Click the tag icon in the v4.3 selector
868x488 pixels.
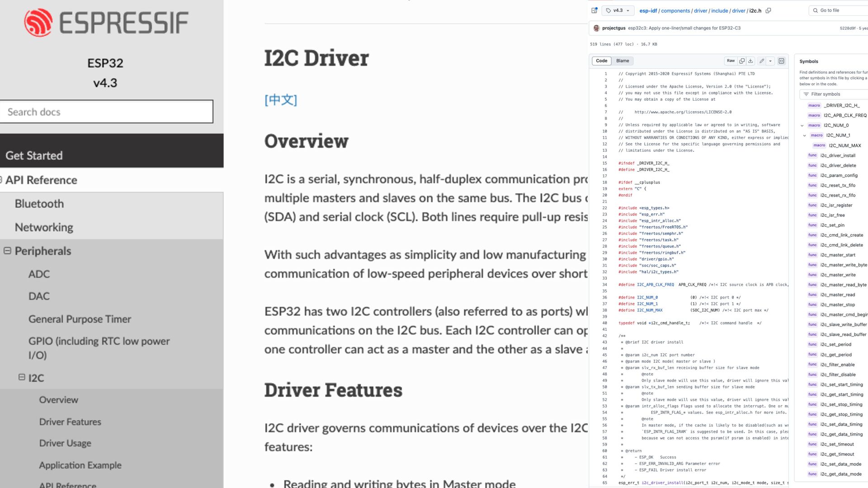pos(609,10)
